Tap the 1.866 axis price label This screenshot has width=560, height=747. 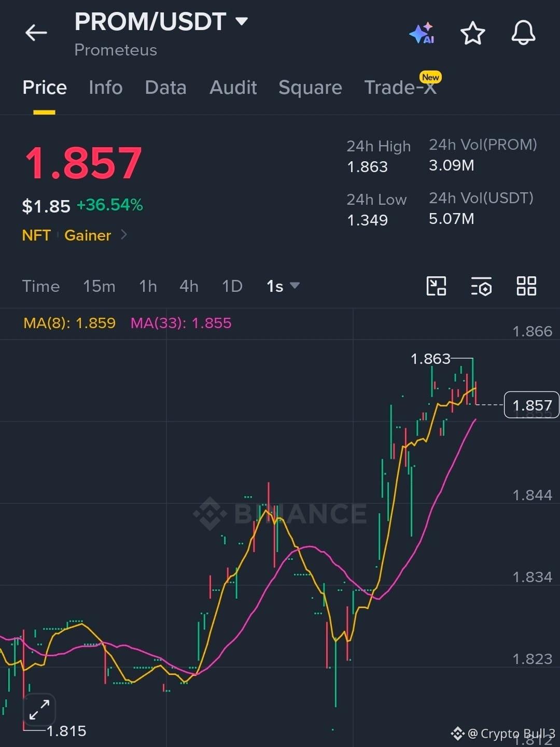[532, 331]
